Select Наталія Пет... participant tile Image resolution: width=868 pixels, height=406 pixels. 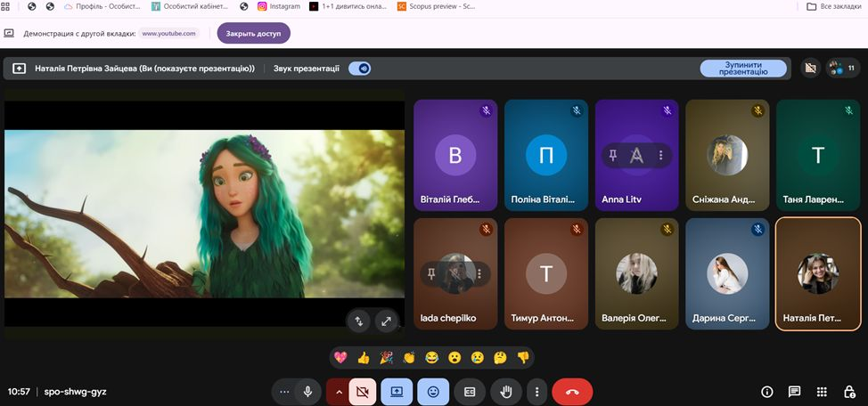tap(818, 274)
